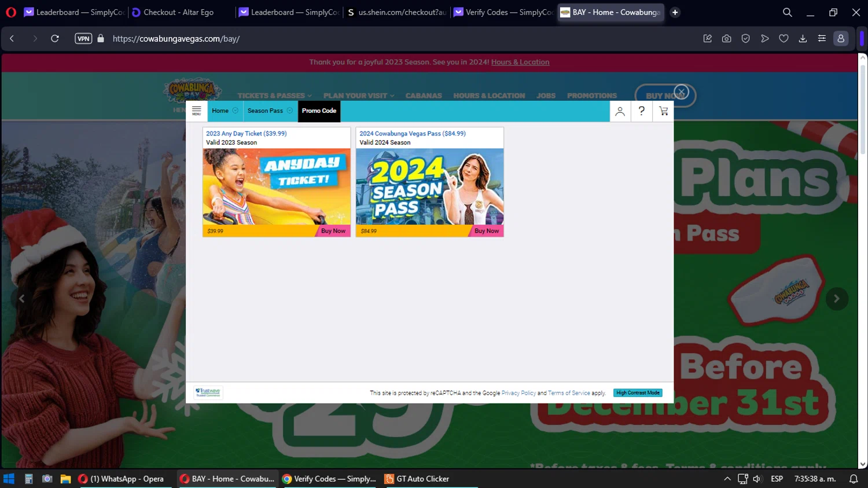Open the Trustwave trusted commerce badge
The width and height of the screenshot is (868, 488).
(208, 392)
